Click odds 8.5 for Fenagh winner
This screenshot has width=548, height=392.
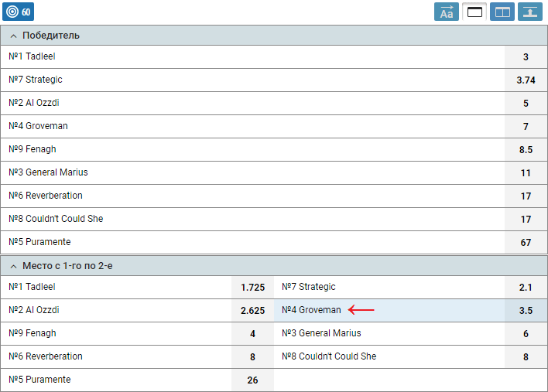pos(526,149)
